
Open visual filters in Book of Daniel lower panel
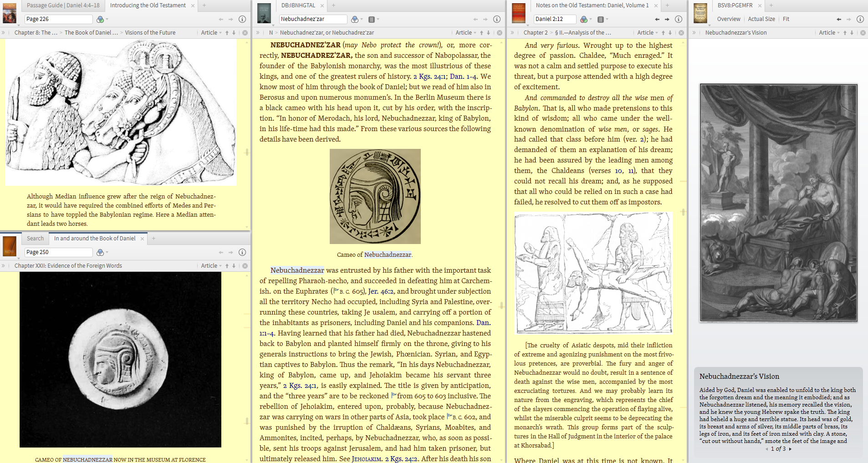[100, 252]
